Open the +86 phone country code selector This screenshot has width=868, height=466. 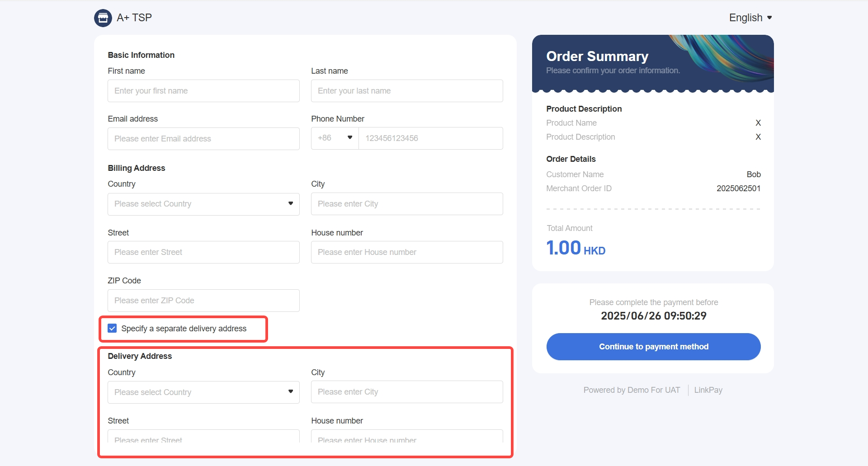(x=335, y=138)
